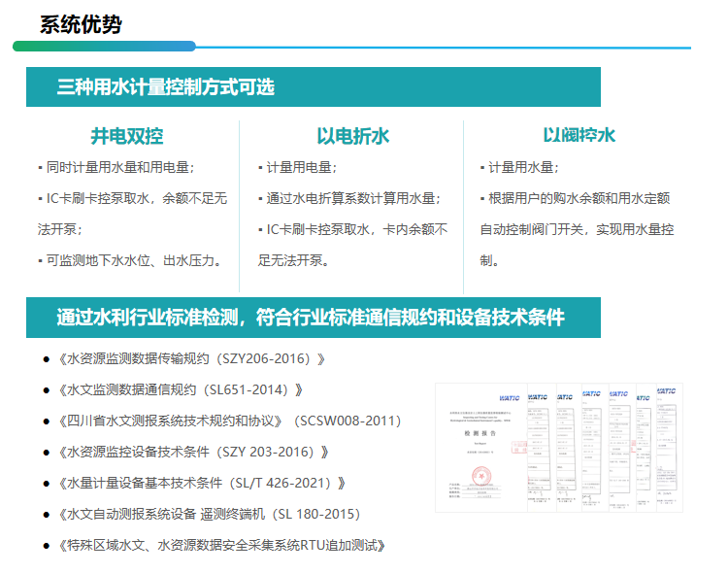Image resolution: width=728 pixels, height=573 pixels.
Task: Select the 井电双控 column heading
Action: click(x=127, y=136)
